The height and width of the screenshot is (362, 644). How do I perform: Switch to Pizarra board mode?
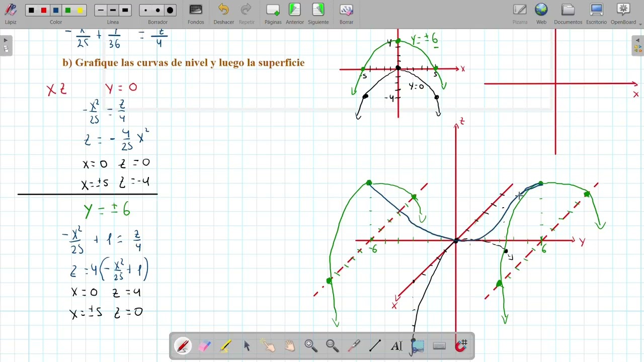[x=520, y=14]
